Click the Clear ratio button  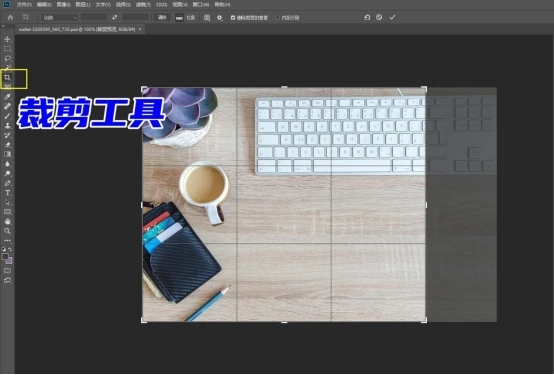pos(162,17)
